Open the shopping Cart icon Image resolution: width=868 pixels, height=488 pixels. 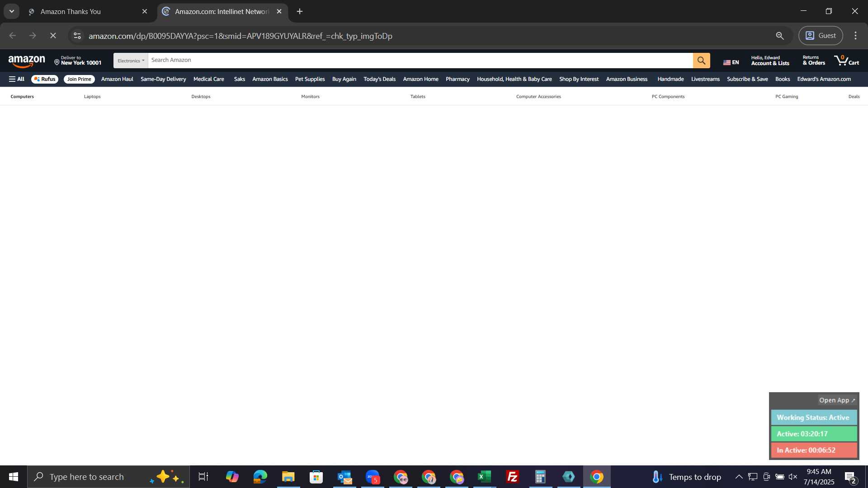(x=846, y=61)
